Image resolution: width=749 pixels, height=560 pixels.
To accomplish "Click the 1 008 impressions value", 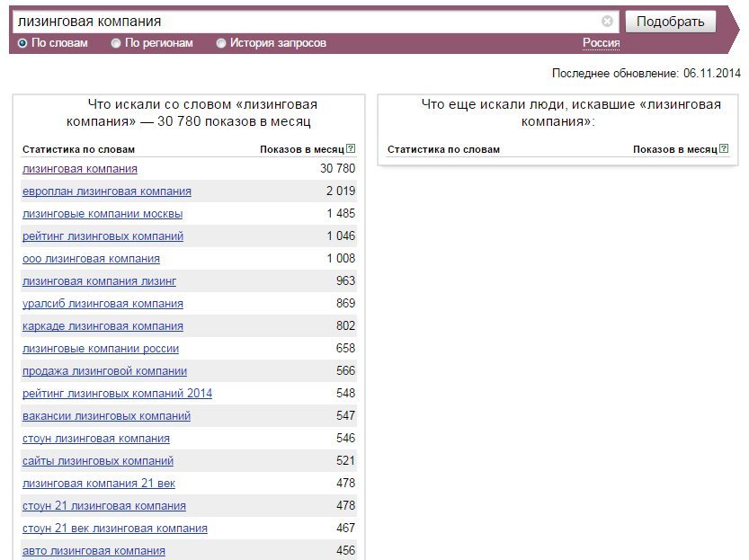I will [341, 258].
